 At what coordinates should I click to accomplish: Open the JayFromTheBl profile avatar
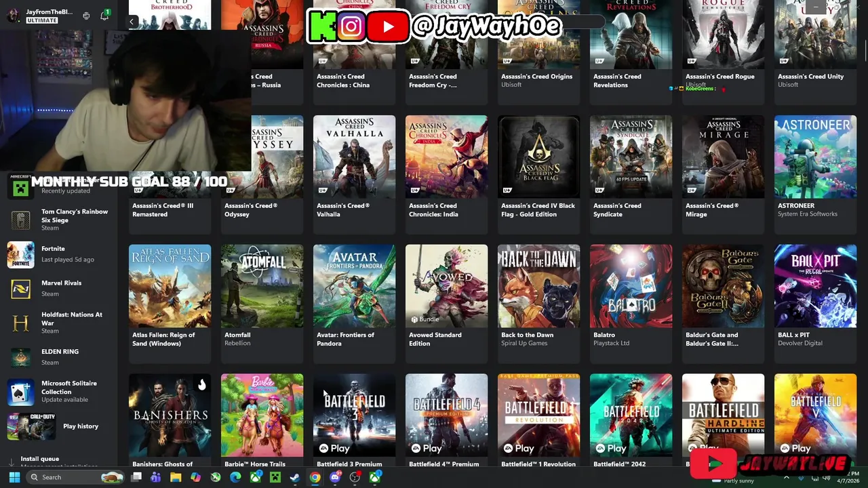14,16
